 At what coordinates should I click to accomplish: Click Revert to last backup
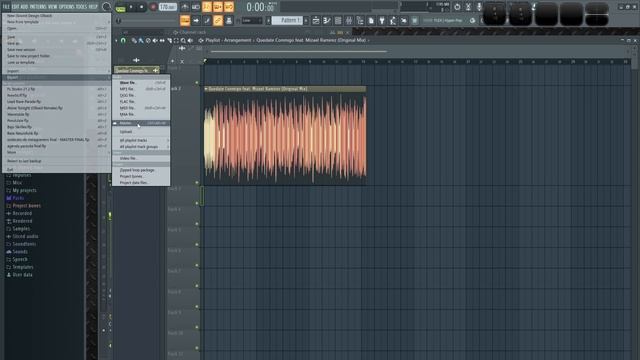56,161
